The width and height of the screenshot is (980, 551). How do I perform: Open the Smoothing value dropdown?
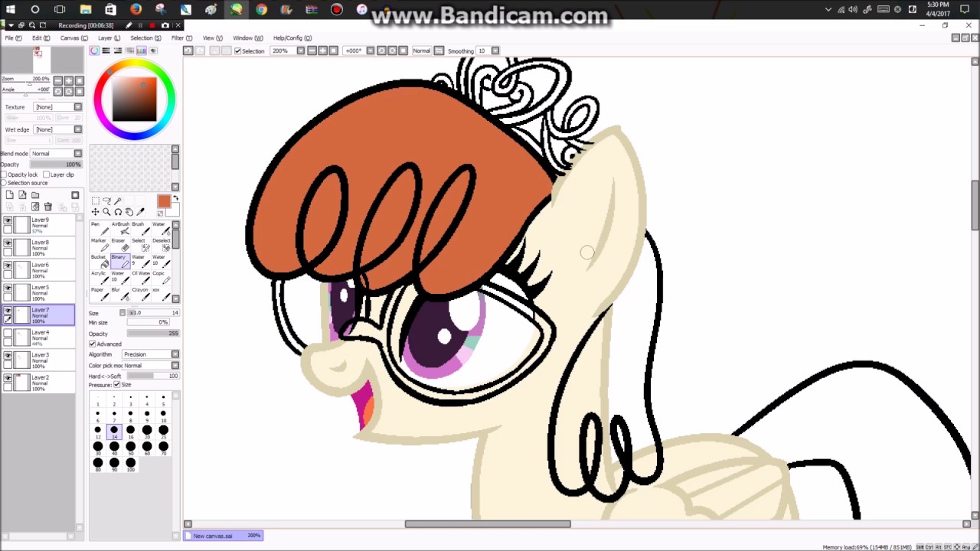495,51
